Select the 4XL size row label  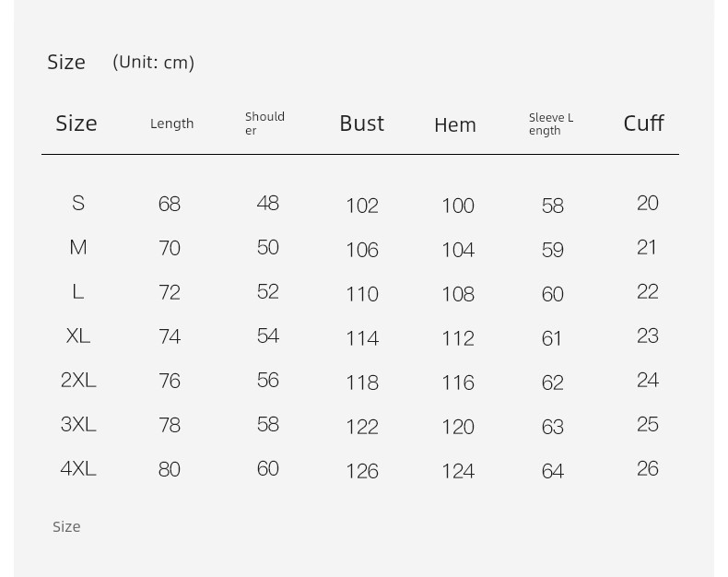(78, 469)
